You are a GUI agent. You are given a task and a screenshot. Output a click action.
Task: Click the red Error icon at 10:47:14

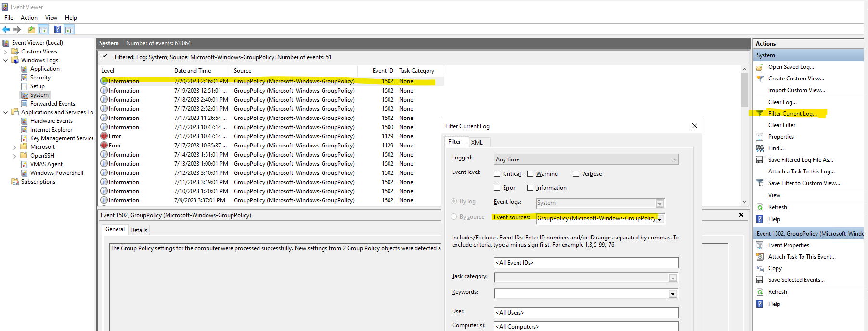point(104,136)
